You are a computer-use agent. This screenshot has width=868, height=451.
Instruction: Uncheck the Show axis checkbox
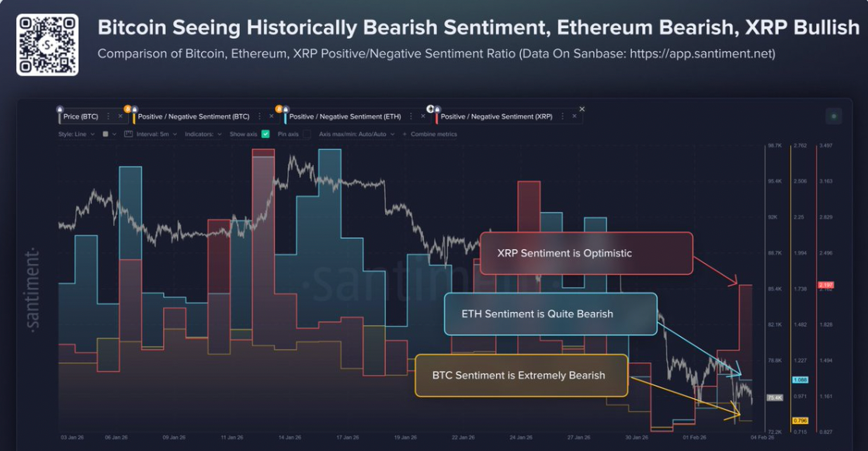tap(265, 134)
